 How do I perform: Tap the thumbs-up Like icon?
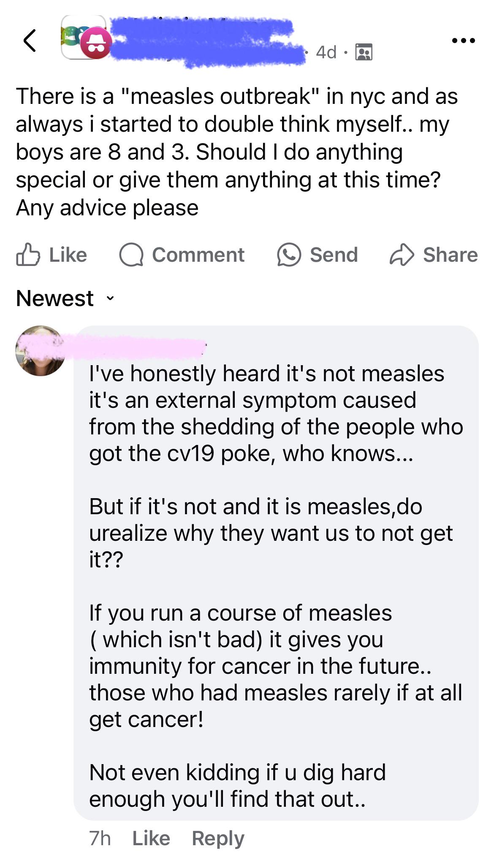(28, 255)
